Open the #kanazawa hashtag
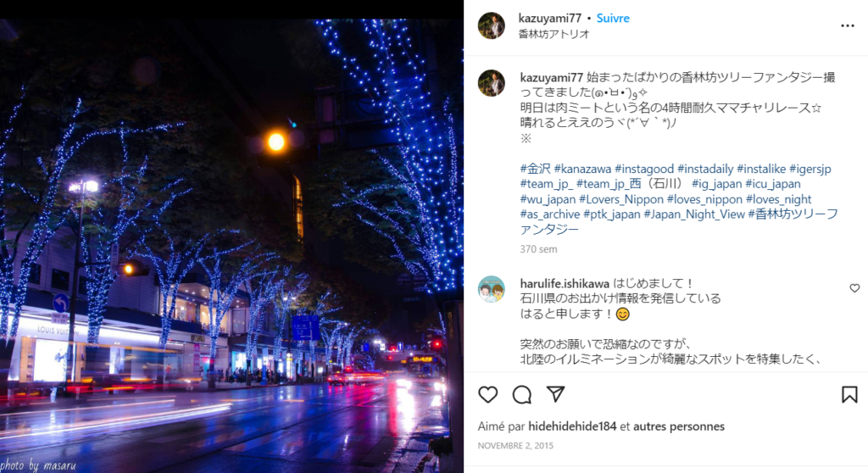 point(582,169)
